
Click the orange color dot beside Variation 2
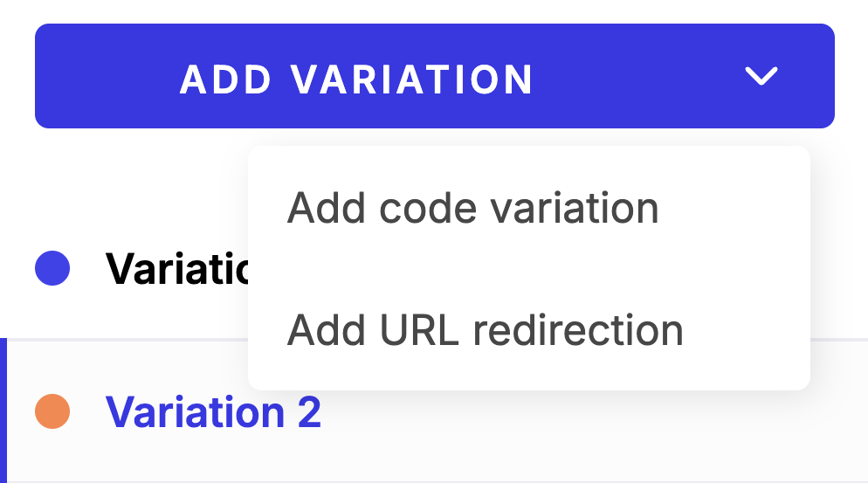(52, 411)
